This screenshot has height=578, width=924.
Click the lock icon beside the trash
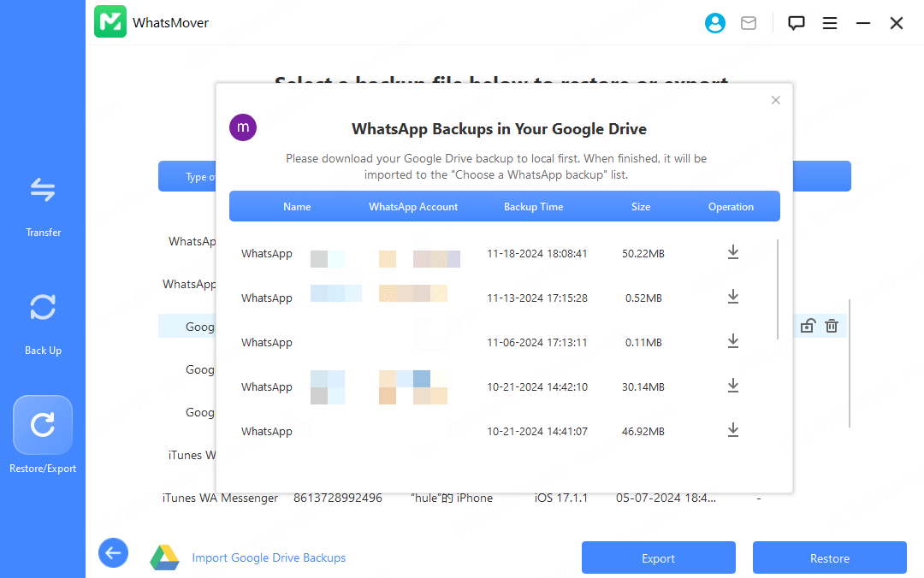(x=807, y=326)
